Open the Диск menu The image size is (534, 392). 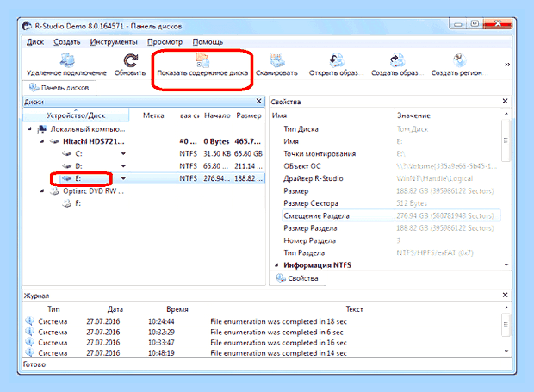pyautogui.click(x=35, y=42)
